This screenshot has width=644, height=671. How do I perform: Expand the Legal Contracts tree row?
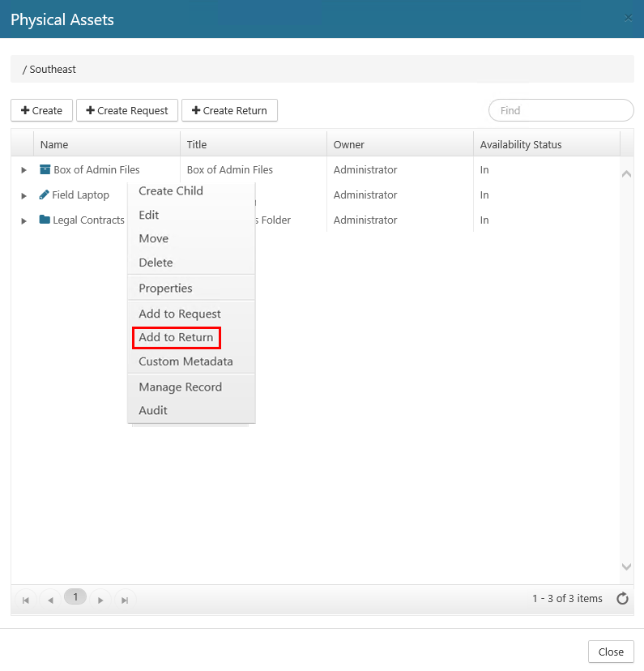point(23,220)
